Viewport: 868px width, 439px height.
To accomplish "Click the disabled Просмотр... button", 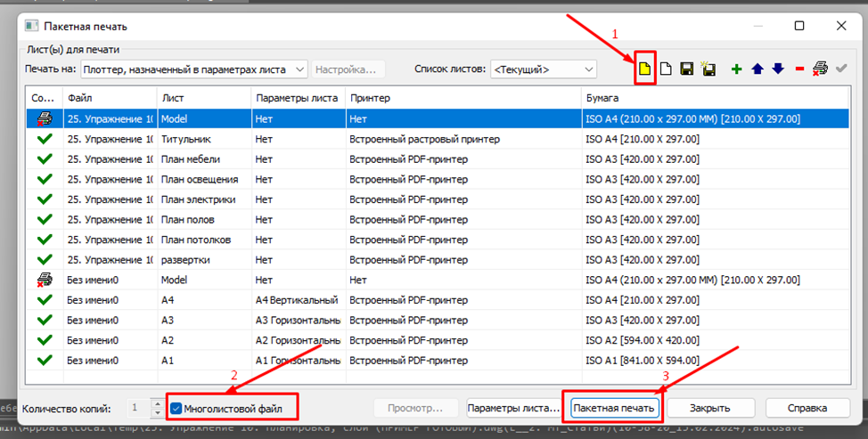I will pyautogui.click(x=415, y=409).
